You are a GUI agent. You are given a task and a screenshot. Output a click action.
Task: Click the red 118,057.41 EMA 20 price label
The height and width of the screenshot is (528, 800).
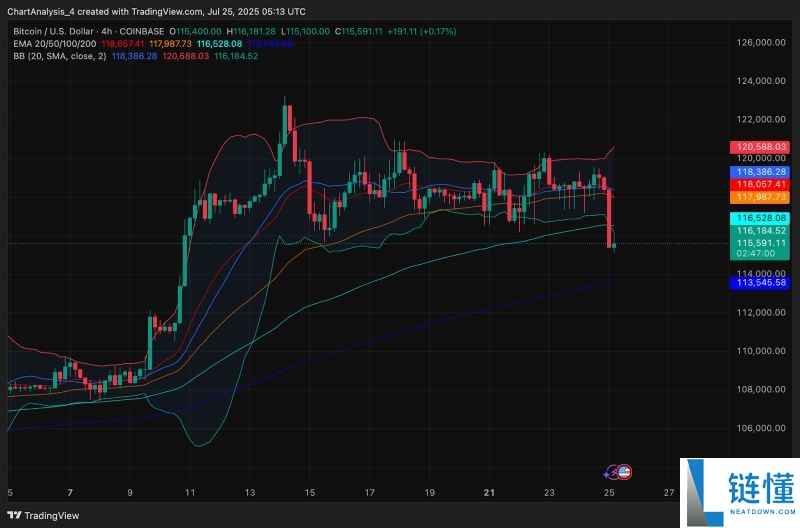(x=762, y=185)
